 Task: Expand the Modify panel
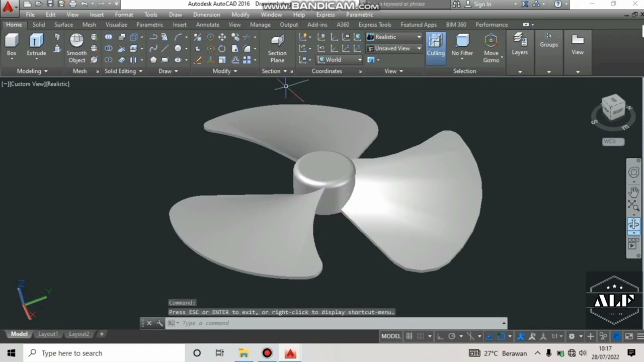[x=224, y=71]
